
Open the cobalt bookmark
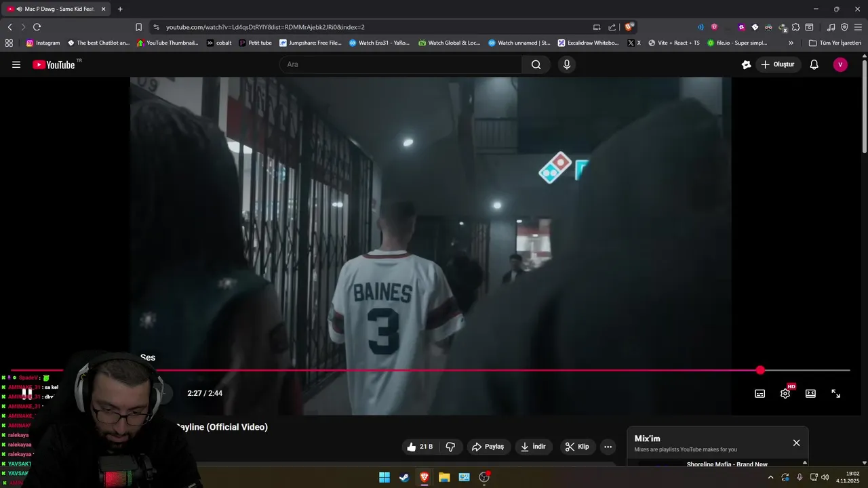tap(219, 43)
